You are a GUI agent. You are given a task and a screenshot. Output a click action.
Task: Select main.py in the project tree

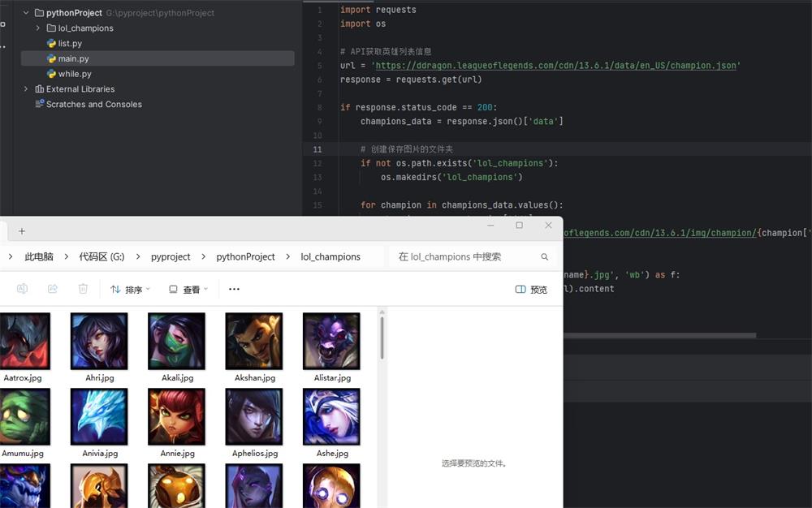[x=158, y=58]
